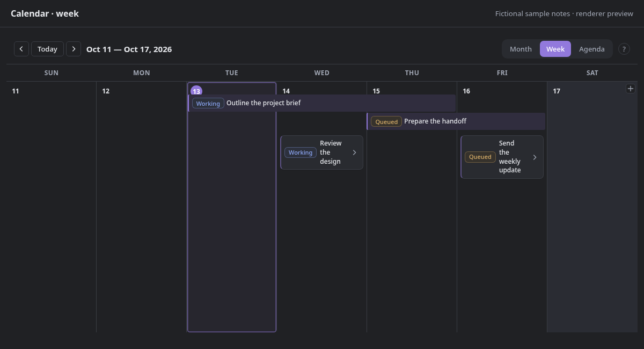The image size is (644, 349).
Task: Click the FRI column header
Action: (502, 73)
